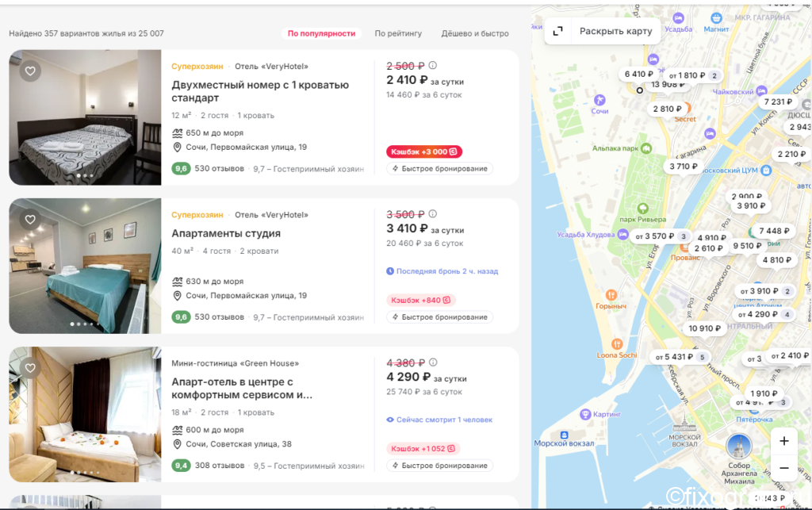Sort results По популярности

[x=322, y=33]
